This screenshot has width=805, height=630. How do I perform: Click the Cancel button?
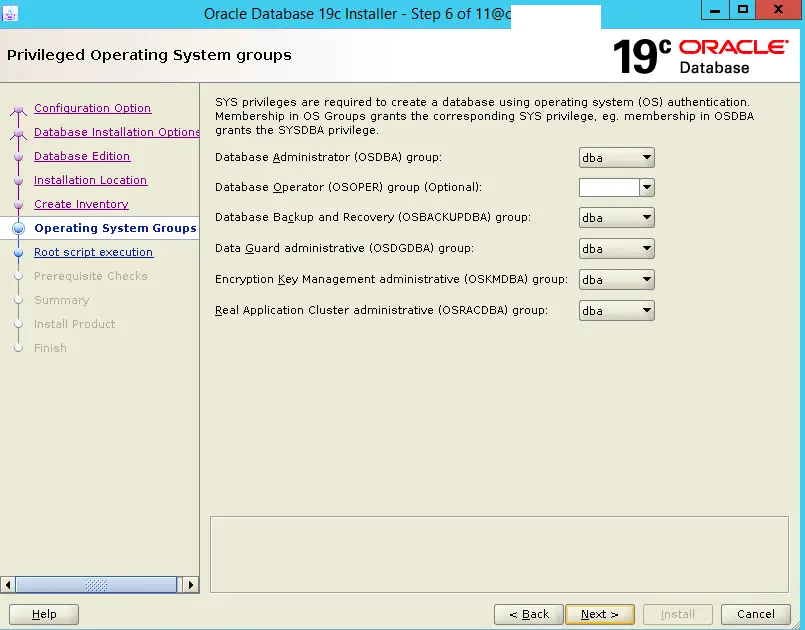coord(756,614)
